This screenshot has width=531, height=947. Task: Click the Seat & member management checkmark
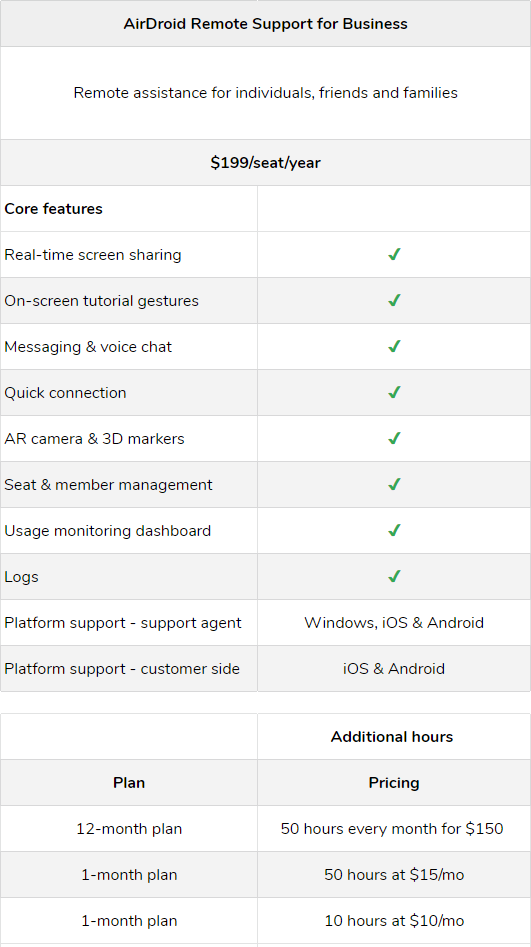click(x=394, y=484)
